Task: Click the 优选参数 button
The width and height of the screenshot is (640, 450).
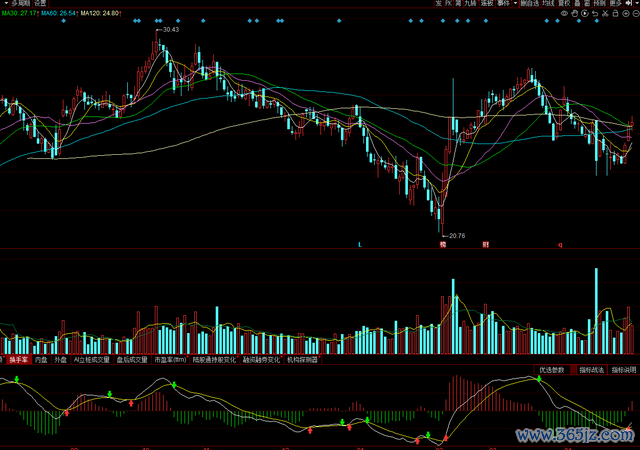Action: [551, 370]
